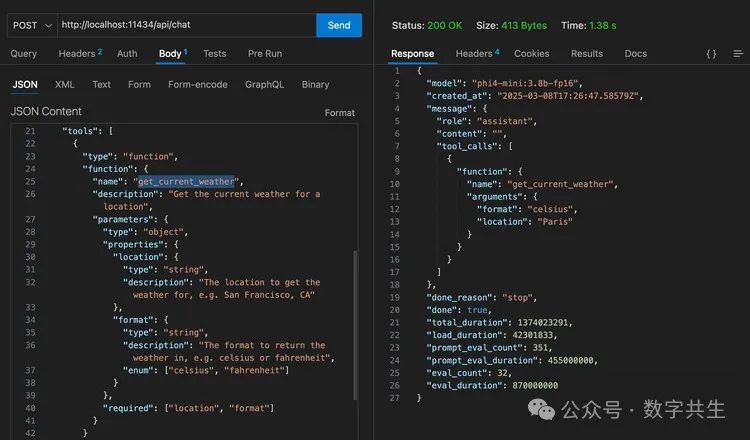Click the "enum": ["celsius", "fahrenheit"] line
Viewport: 750px width, 440px height.
click(x=206, y=370)
